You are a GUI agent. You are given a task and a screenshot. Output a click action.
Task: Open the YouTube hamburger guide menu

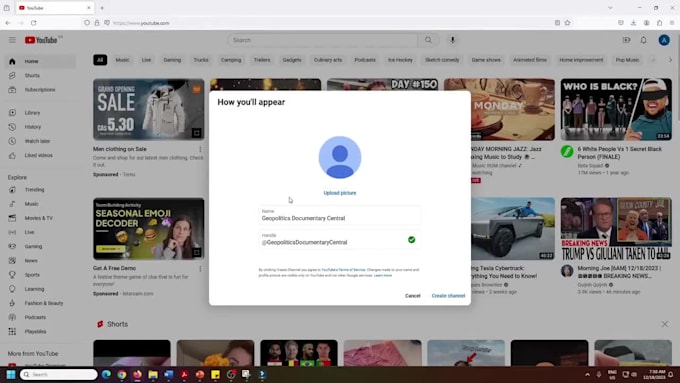tap(12, 40)
